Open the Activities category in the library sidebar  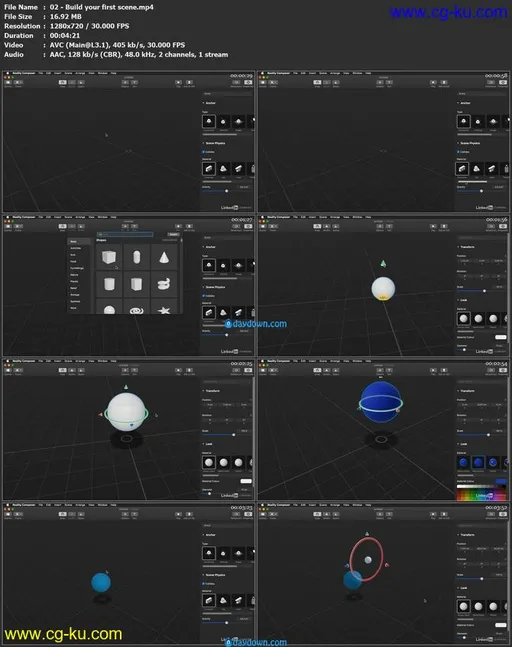click(76, 248)
